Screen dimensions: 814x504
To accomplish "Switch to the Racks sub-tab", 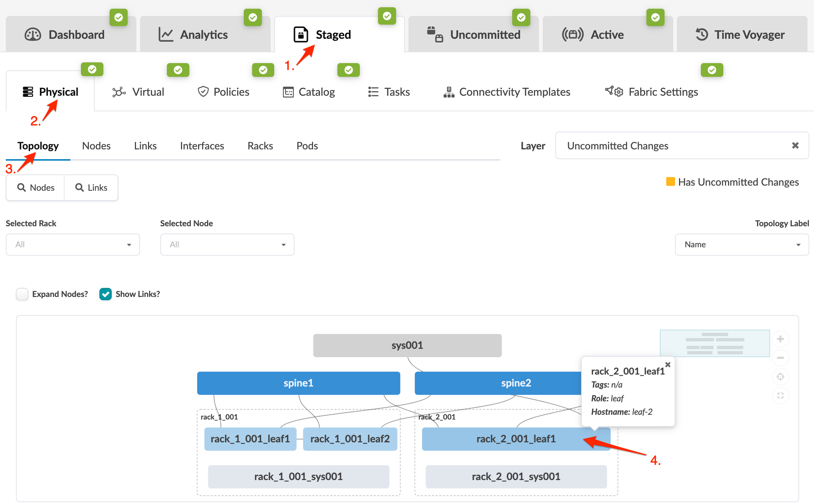I will (x=260, y=146).
